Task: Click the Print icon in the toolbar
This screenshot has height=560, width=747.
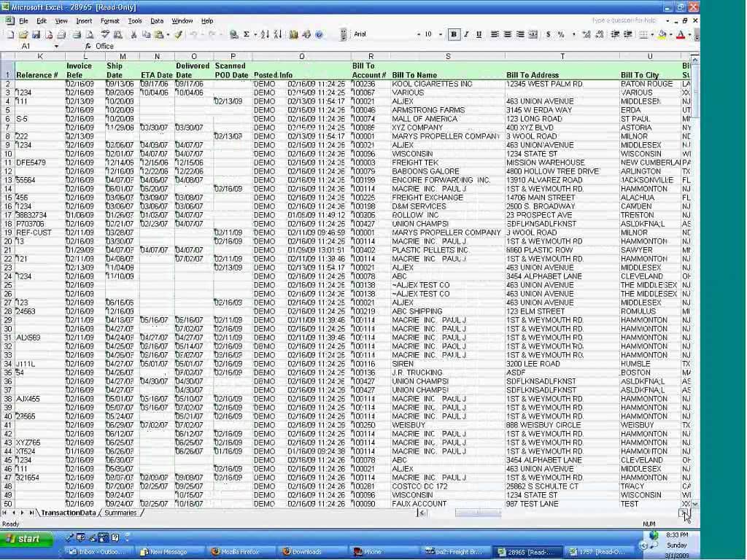Action: click(x=76, y=34)
